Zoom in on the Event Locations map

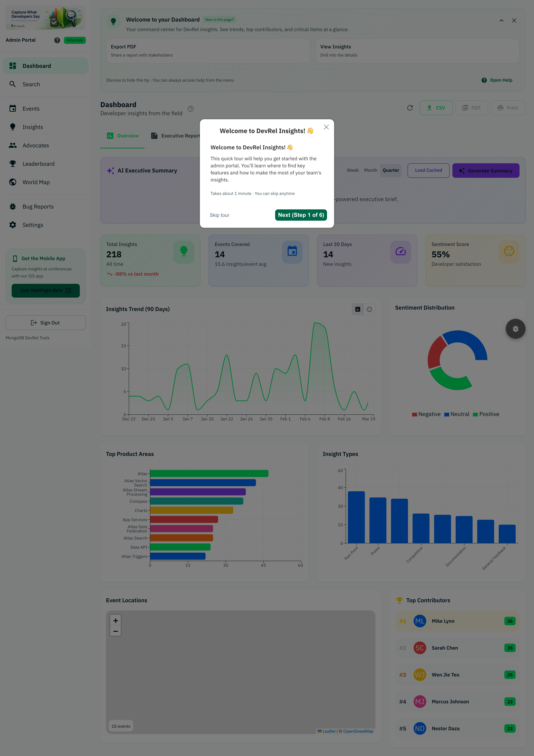115,620
